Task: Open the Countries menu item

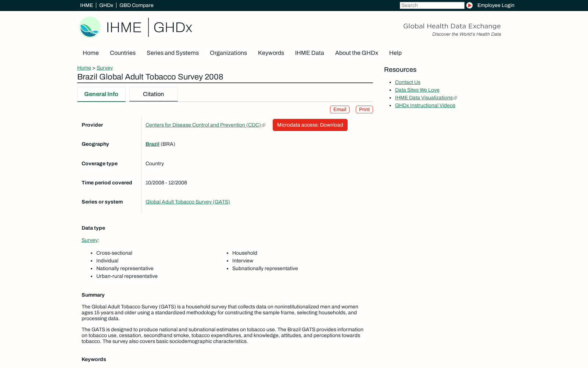Action: click(x=123, y=53)
